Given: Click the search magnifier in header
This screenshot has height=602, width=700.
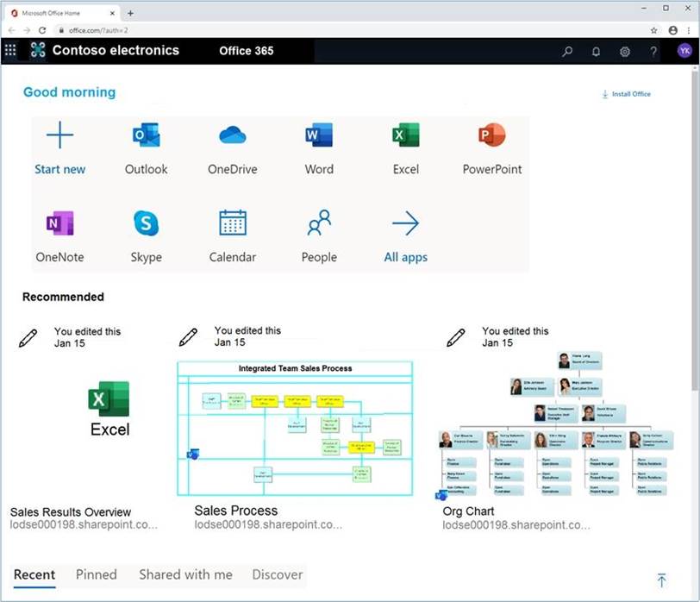Looking at the screenshot, I should (x=567, y=51).
